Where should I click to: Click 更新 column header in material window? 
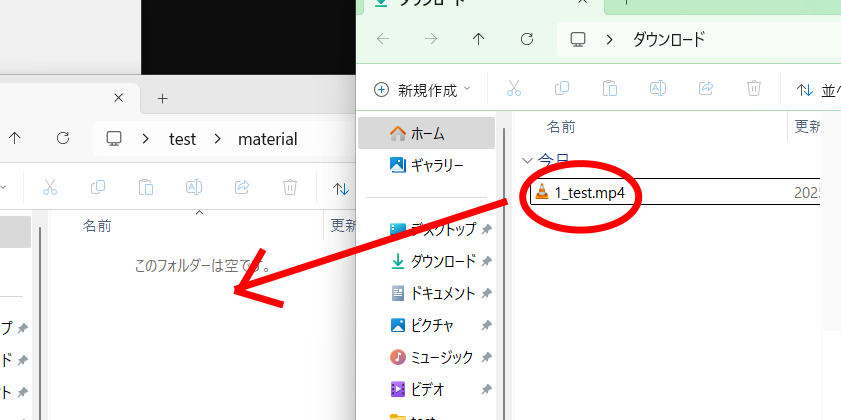coord(343,226)
